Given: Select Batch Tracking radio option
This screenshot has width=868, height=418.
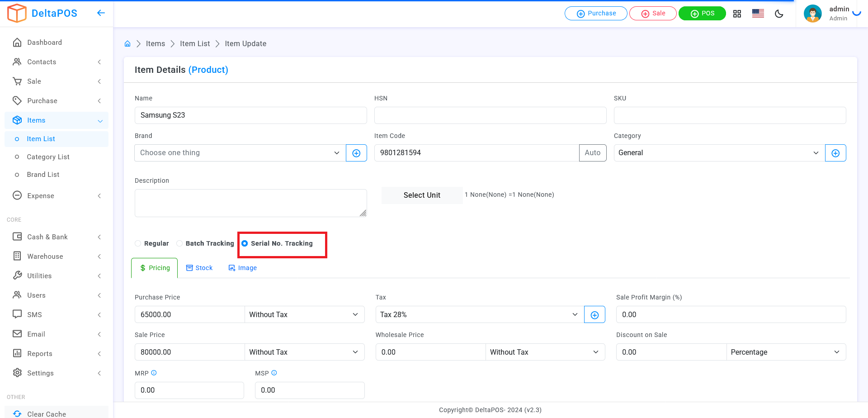Looking at the screenshot, I should click(x=179, y=243).
